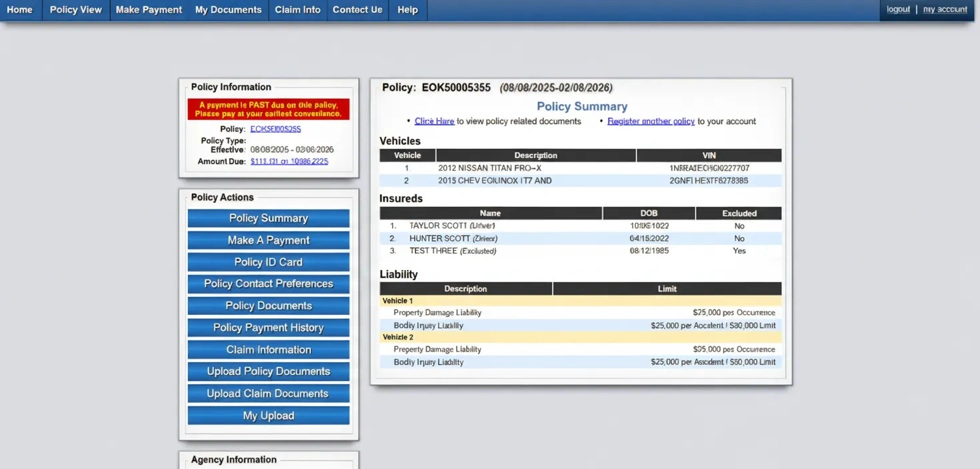View Policy Payment History
Image resolution: width=980 pixels, height=469 pixels.
point(268,328)
